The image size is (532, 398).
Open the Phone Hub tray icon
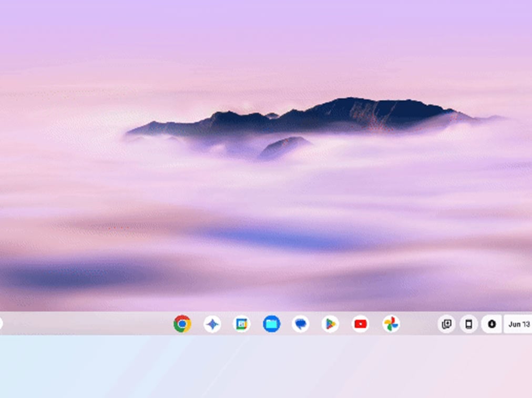point(469,324)
